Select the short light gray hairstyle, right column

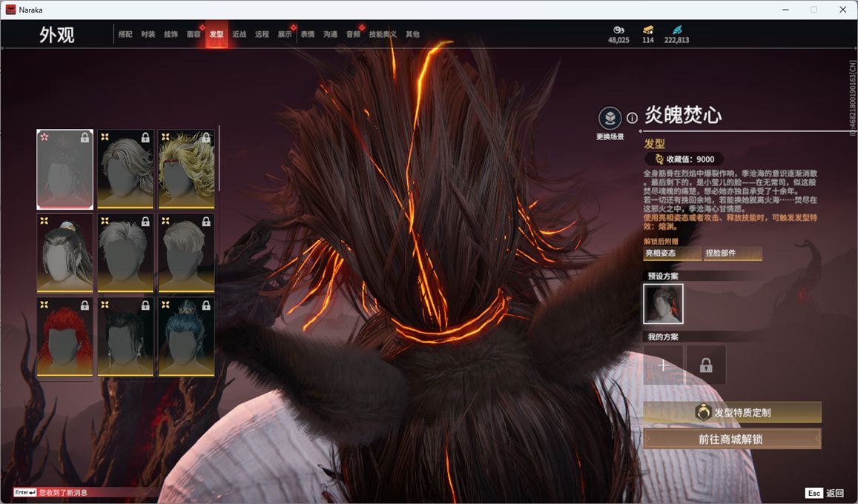coord(186,253)
